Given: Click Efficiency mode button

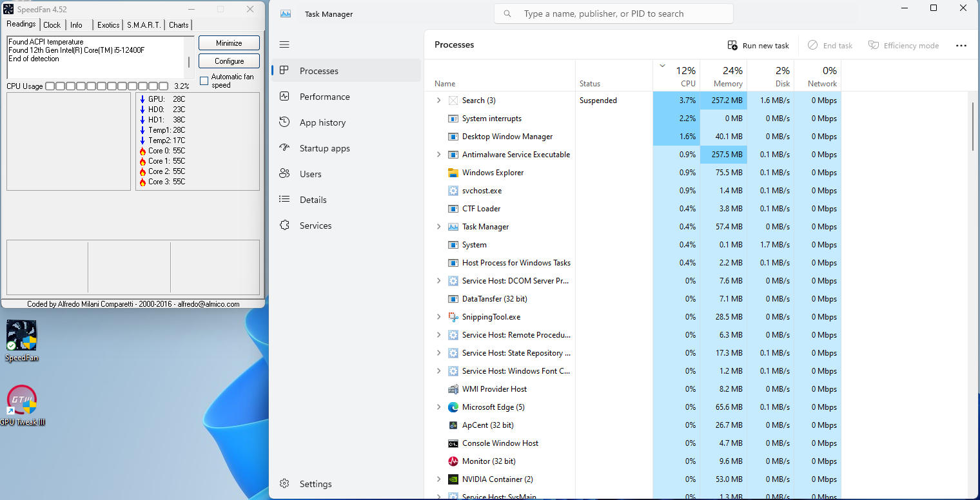Looking at the screenshot, I should pos(903,46).
